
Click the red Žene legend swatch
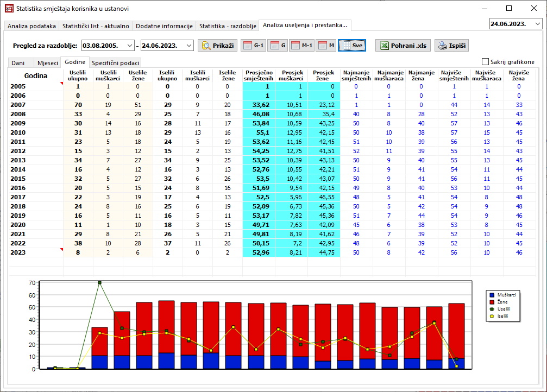tap(491, 301)
